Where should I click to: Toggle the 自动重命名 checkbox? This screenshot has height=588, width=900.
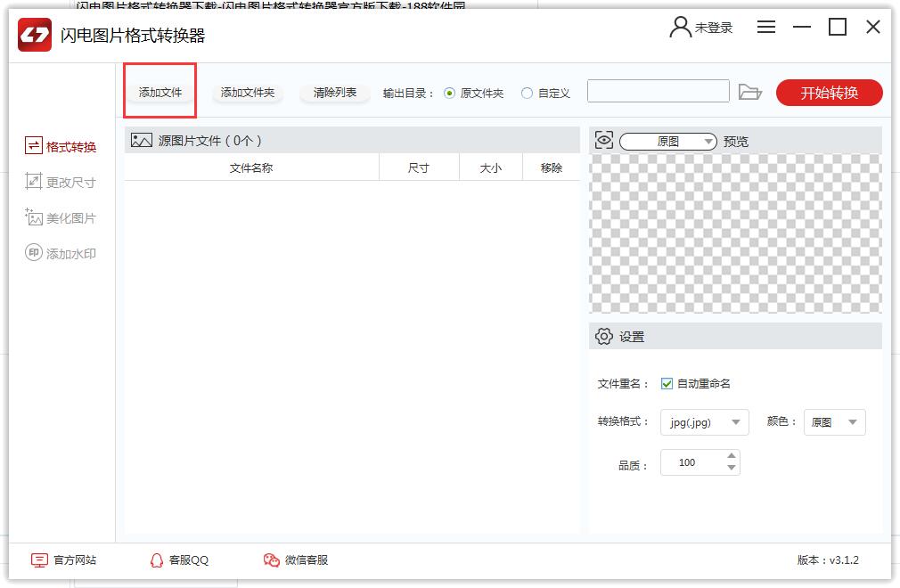click(667, 384)
